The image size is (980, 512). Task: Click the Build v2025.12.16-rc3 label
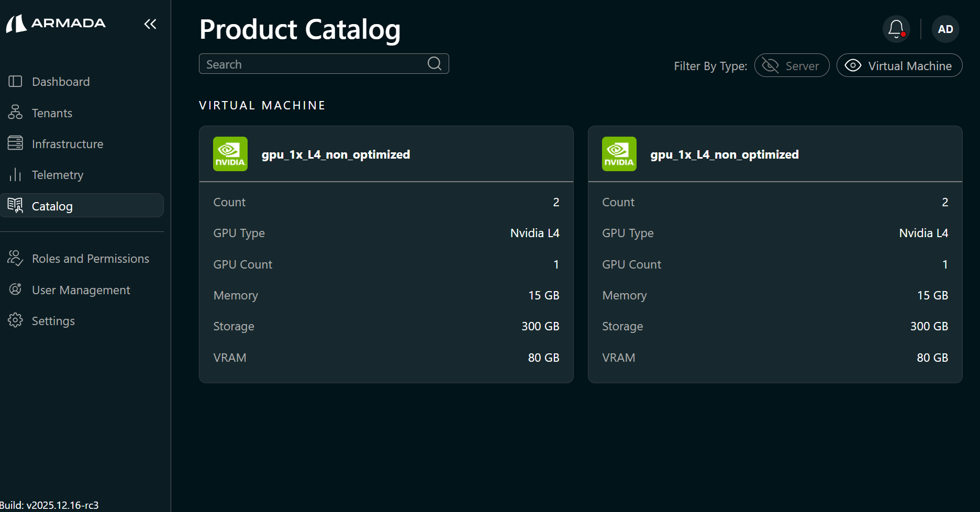pos(49,505)
